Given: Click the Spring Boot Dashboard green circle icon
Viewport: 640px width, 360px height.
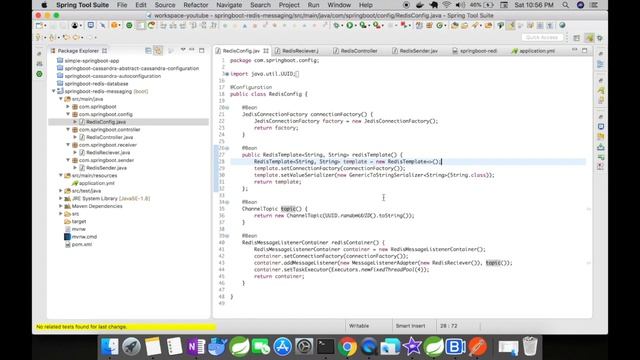Looking at the screenshot, I should (129, 25).
